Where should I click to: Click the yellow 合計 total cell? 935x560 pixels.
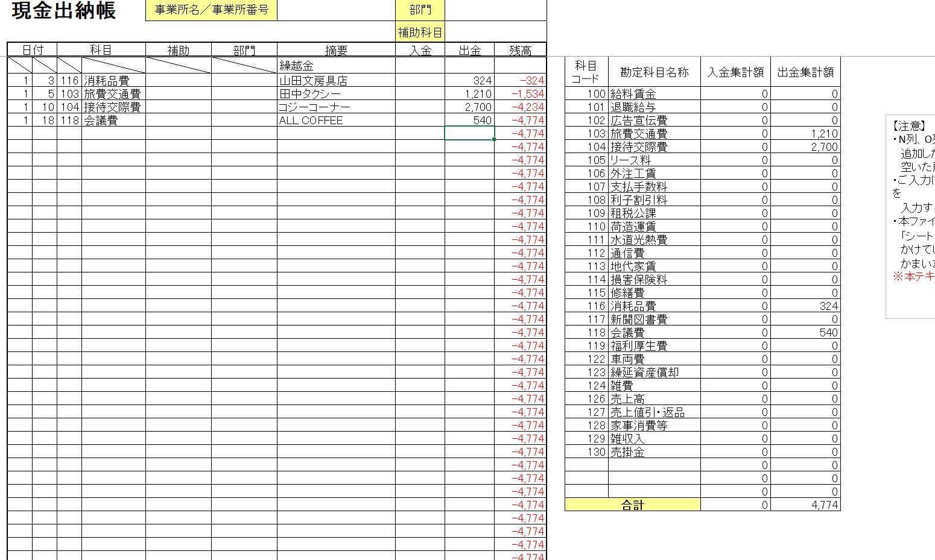(x=633, y=505)
